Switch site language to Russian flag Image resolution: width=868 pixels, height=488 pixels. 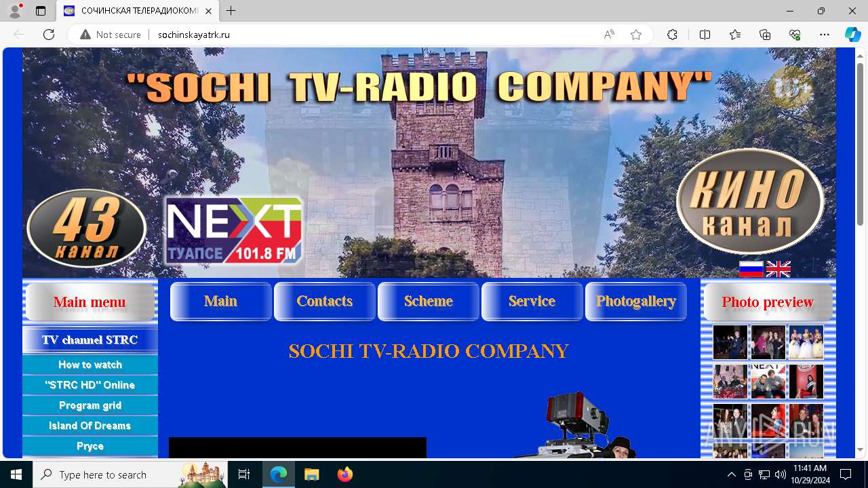click(x=751, y=269)
